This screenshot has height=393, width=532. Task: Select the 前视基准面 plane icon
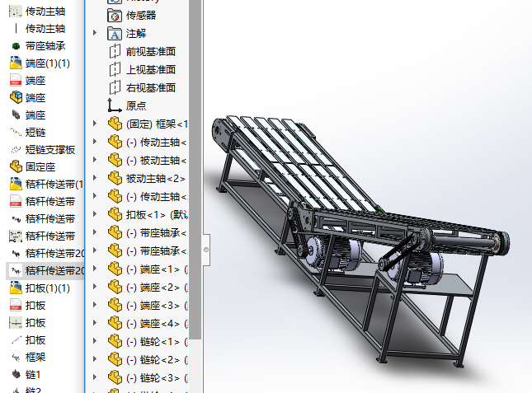(115, 52)
